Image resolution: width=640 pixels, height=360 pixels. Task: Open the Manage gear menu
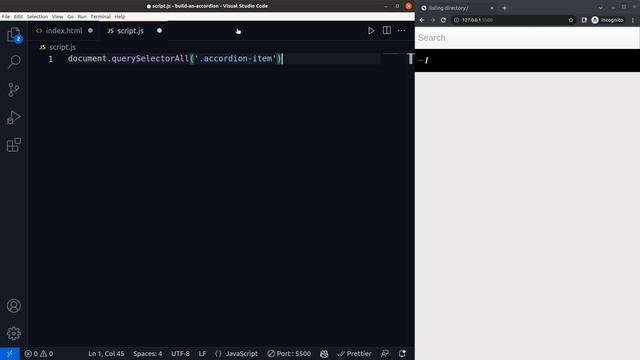14,333
